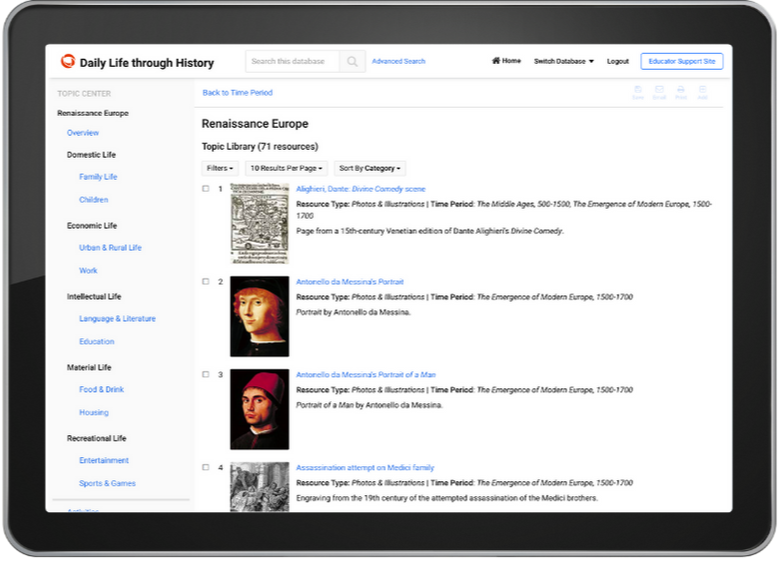Click the Medici assassination engraving thumbnail

pos(259,487)
